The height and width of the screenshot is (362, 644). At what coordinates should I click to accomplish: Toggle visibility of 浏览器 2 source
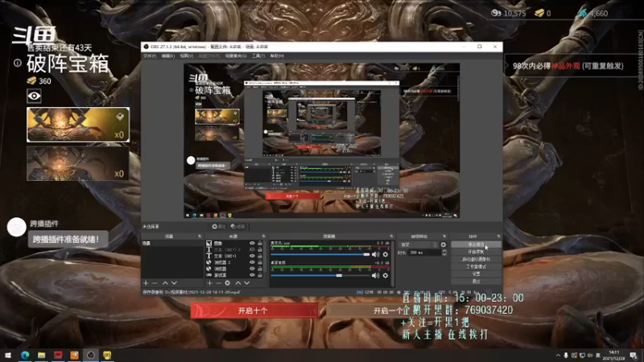click(x=252, y=262)
